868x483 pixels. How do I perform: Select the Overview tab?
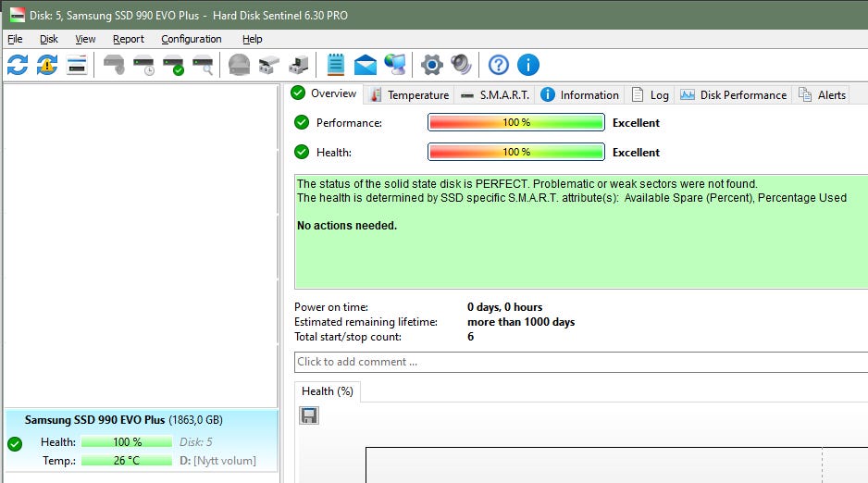click(x=325, y=93)
